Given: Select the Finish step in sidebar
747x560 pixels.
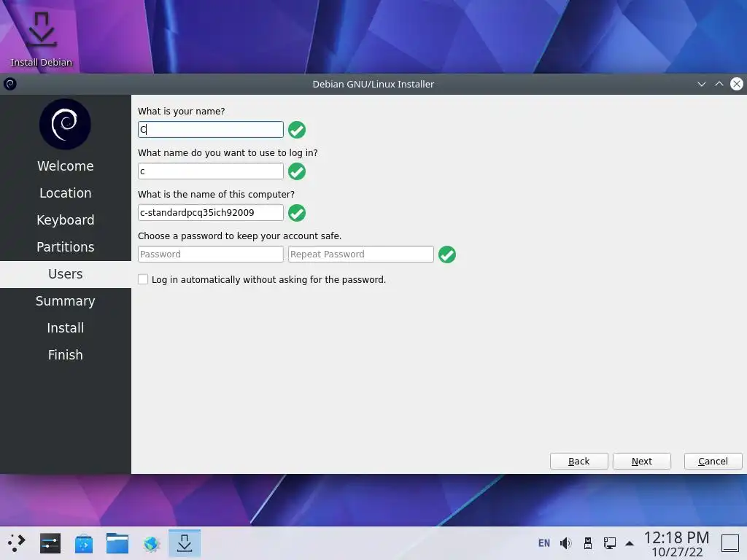Looking at the screenshot, I should pos(65,355).
